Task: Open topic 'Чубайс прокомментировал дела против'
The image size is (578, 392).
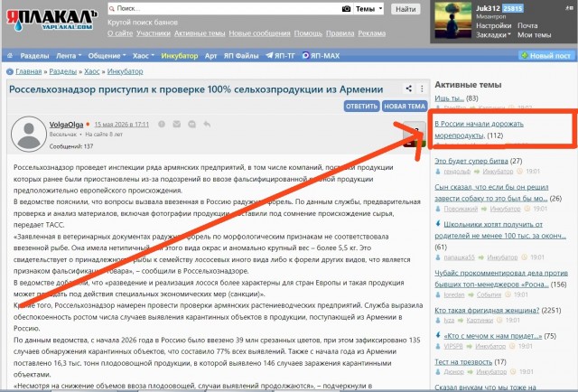Action: [x=501, y=279]
